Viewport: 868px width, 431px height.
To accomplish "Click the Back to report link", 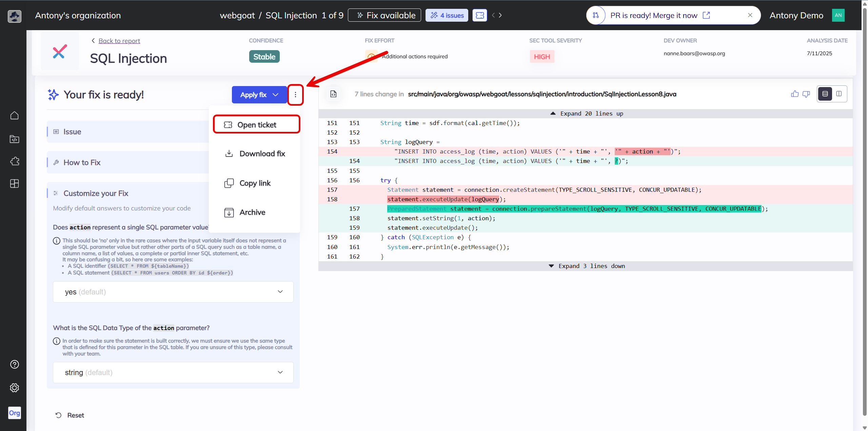I will coord(119,41).
